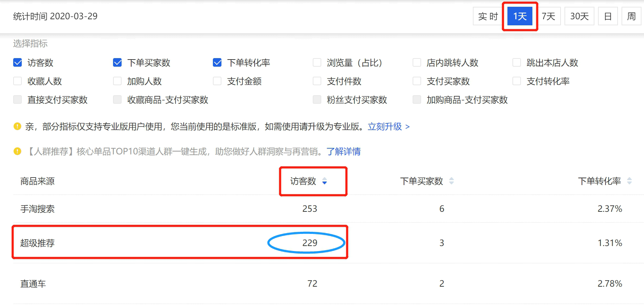Image resolution: width=644 pixels, height=307 pixels.
Task: Click the yellow warning icon beside 亲，部分指标
Action: coord(17,126)
